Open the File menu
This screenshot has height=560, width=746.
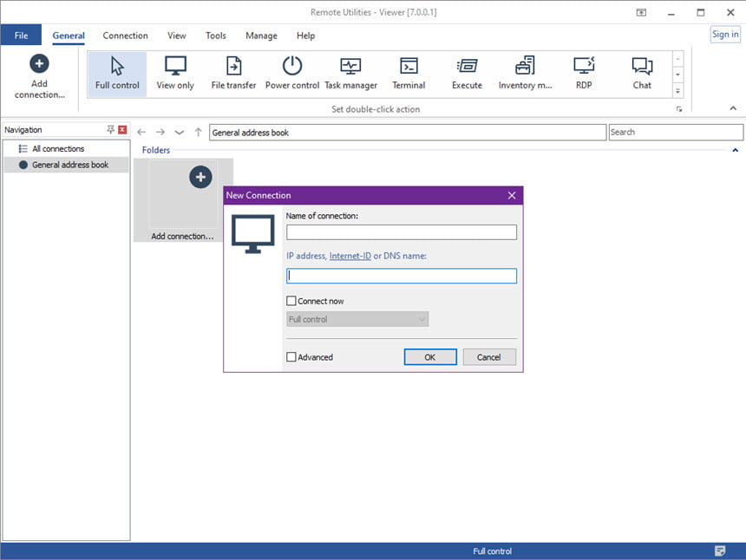point(21,36)
